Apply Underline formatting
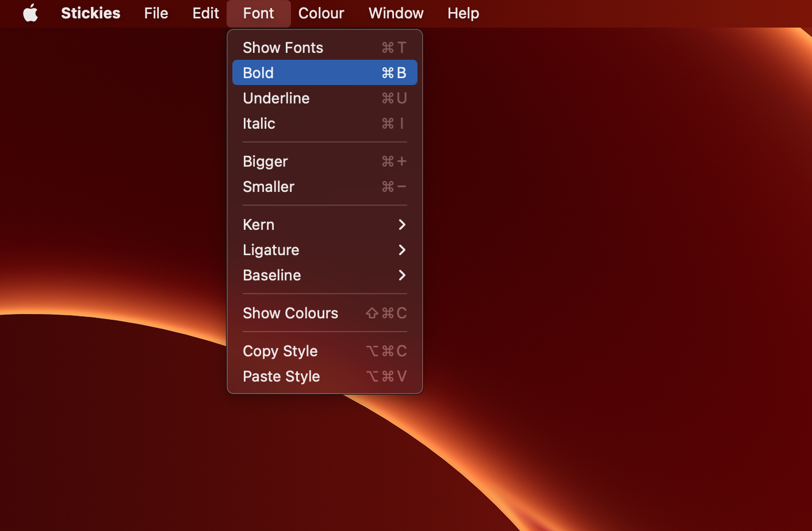 point(276,98)
